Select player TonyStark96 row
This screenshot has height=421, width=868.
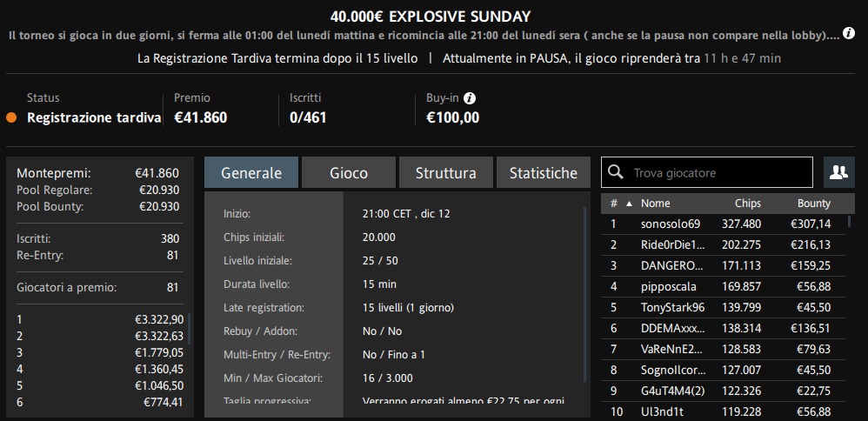[723, 307]
